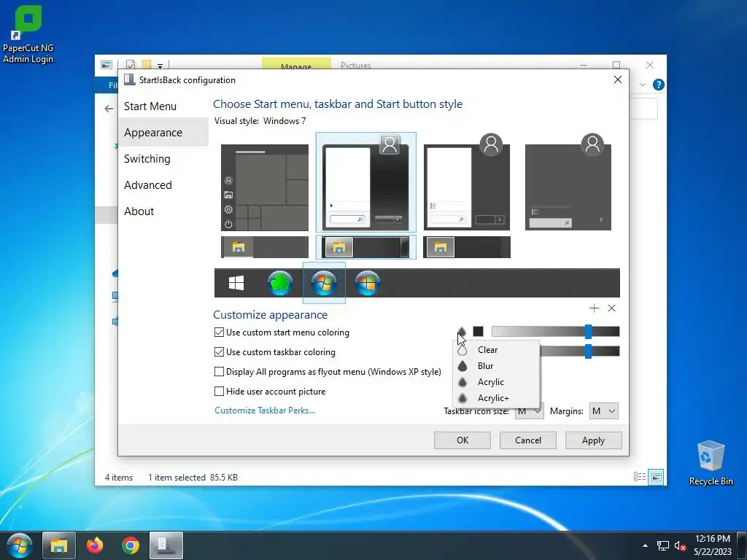The image size is (747, 560).
Task: Uncheck Use custom start menu coloring
Action: [219, 332]
